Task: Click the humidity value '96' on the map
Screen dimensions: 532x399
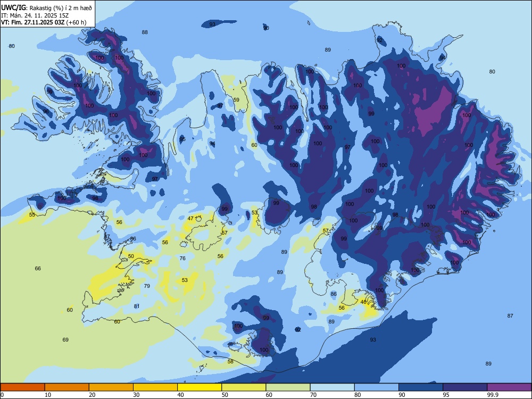Action: [46, 111]
